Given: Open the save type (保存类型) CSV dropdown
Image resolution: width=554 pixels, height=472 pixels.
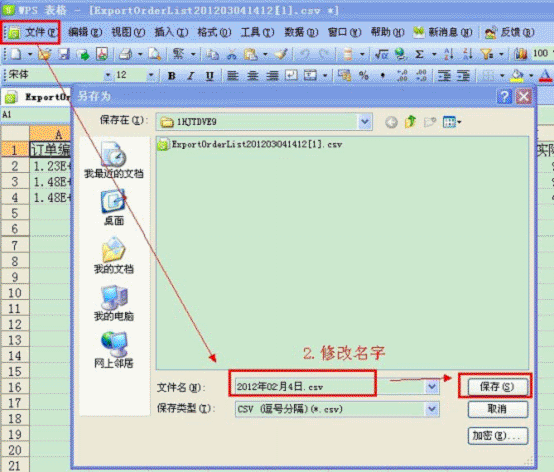Looking at the screenshot, I should coord(432,409).
